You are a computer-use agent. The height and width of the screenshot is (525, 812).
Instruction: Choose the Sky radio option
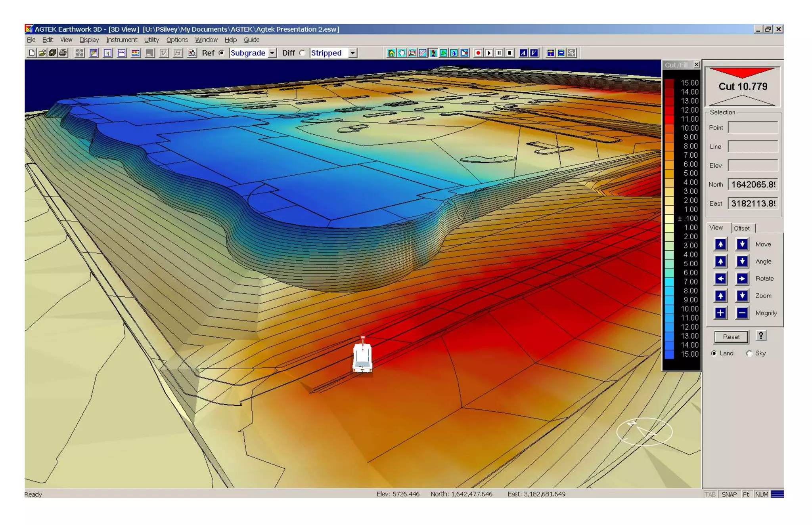tap(749, 353)
